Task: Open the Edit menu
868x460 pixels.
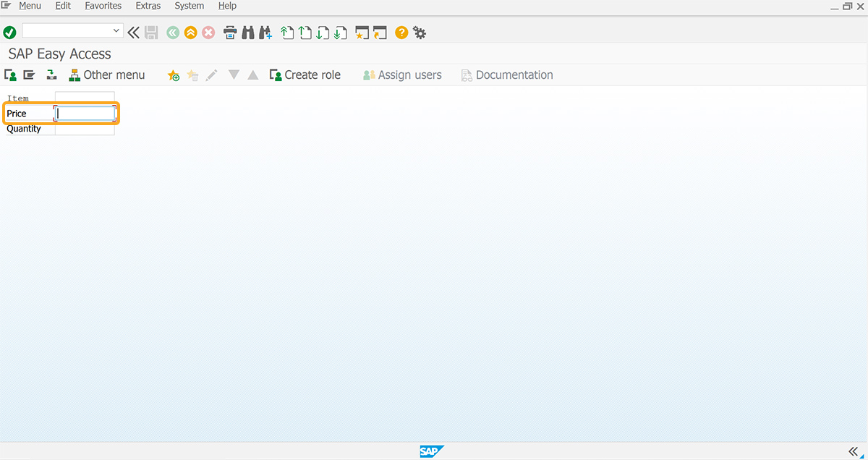Action: click(x=63, y=6)
